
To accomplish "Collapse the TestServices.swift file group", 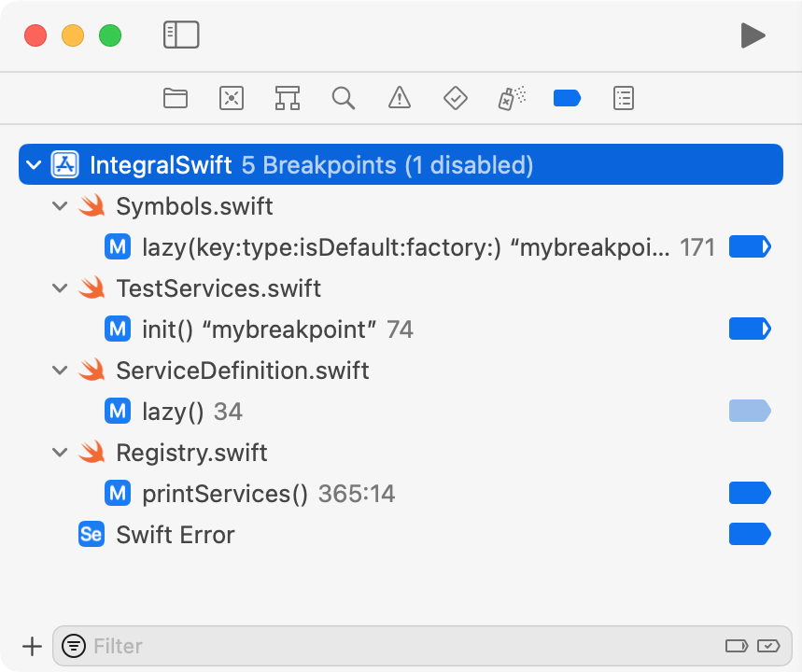I will click(x=60, y=288).
